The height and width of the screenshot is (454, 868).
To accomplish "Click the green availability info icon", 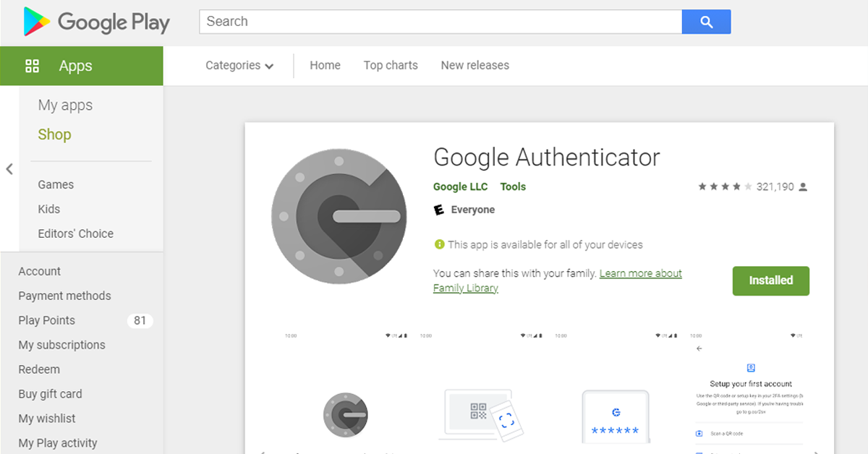I will click(439, 244).
